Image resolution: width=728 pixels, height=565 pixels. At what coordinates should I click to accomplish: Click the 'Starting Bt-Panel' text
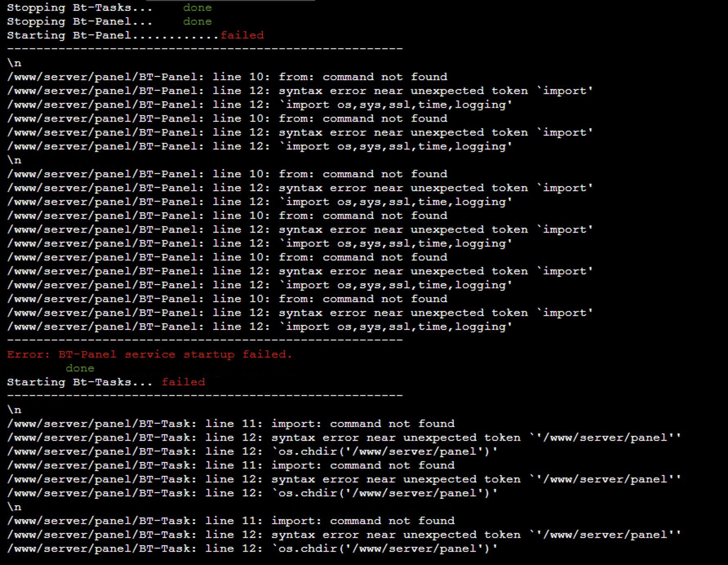pyautogui.click(x=69, y=36)
